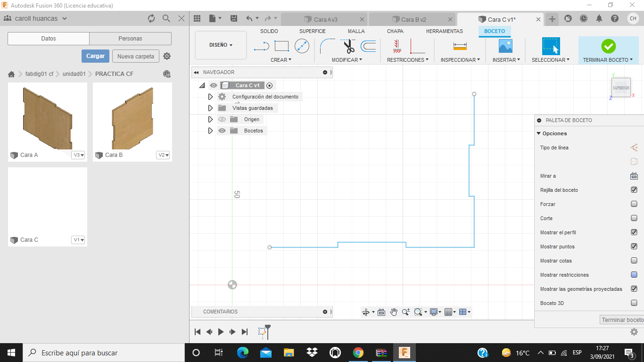Apply Perpendicular constraint tool

point(417,46)
